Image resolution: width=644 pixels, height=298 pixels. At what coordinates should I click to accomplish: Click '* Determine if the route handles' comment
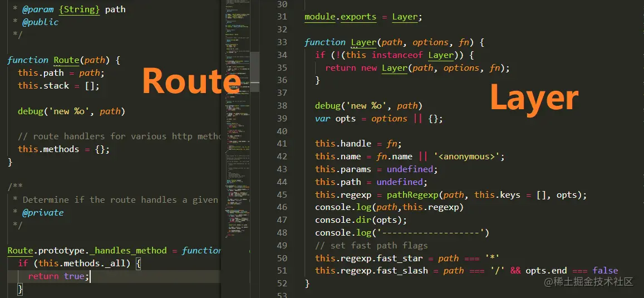115,200
